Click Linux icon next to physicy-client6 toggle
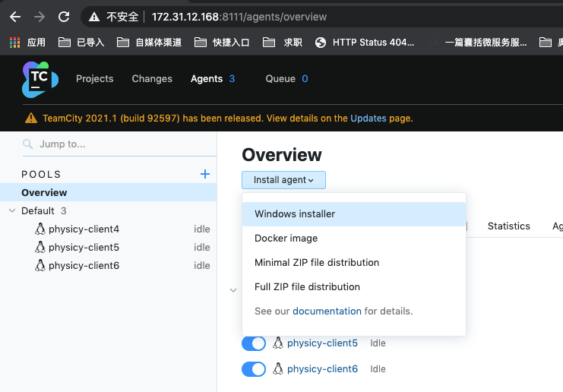The image size is (563, 392). [277, 368]
